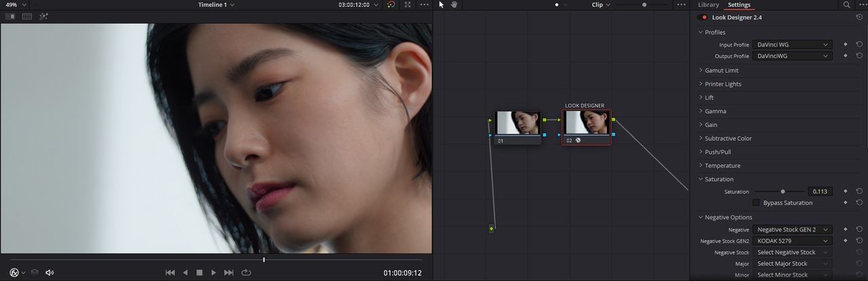
Task: Open the viewer three-dot options menu
Action: pos(425,5)
